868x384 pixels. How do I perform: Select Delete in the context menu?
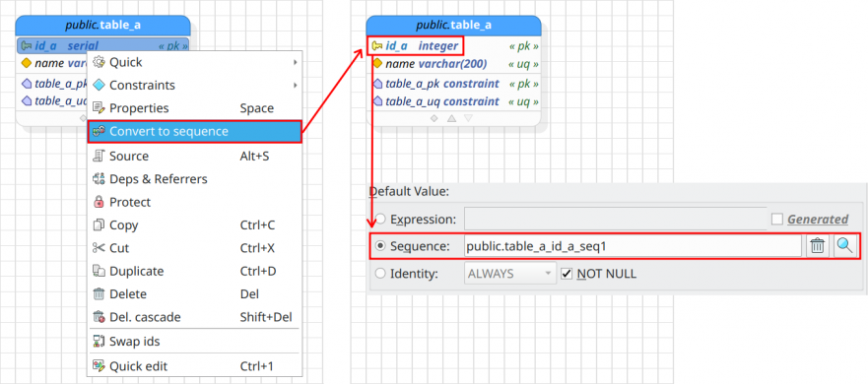pyautogui.click(x=195, y=294)
